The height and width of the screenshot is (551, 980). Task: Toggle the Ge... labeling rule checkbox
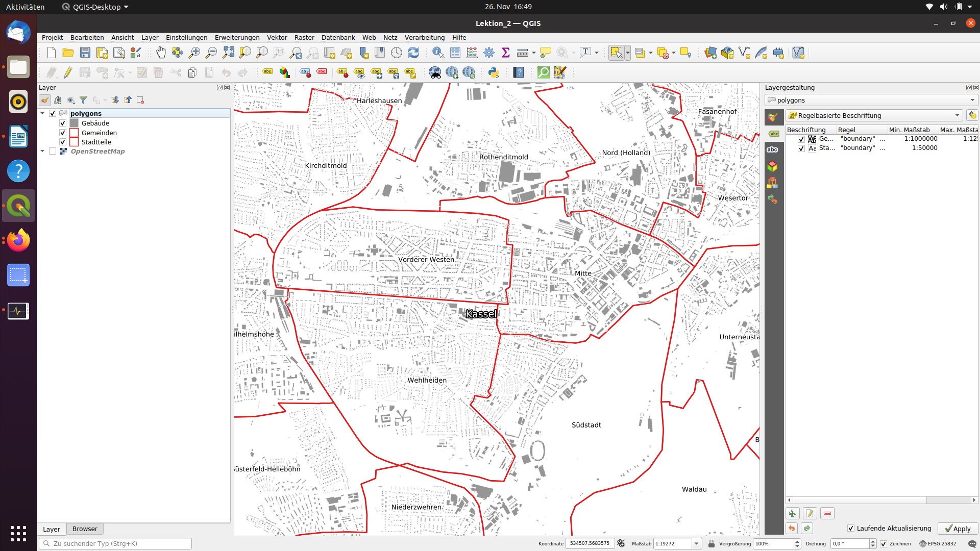pos(801,139)
